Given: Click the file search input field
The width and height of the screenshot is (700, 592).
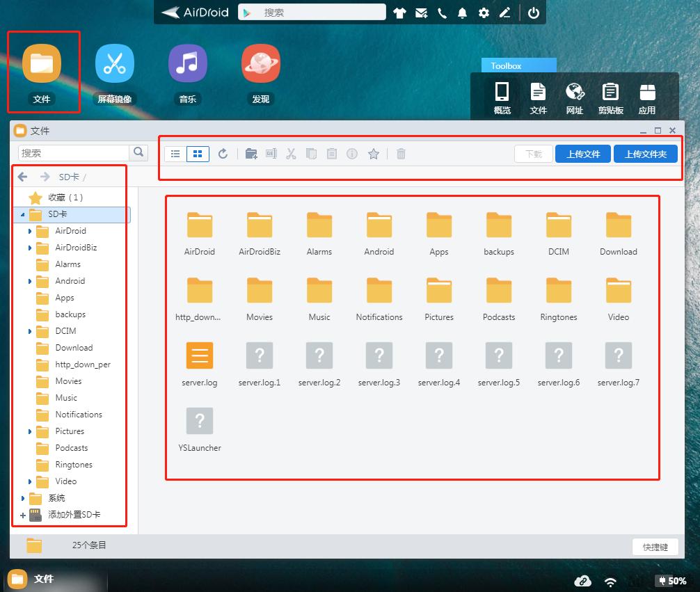Looking at the screenshot, I should (x=74, y=152).
